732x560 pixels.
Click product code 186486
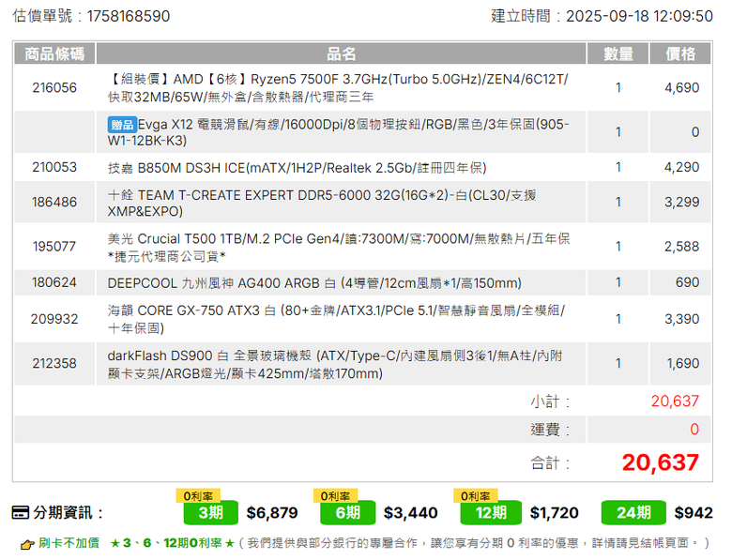coord(54,202)
